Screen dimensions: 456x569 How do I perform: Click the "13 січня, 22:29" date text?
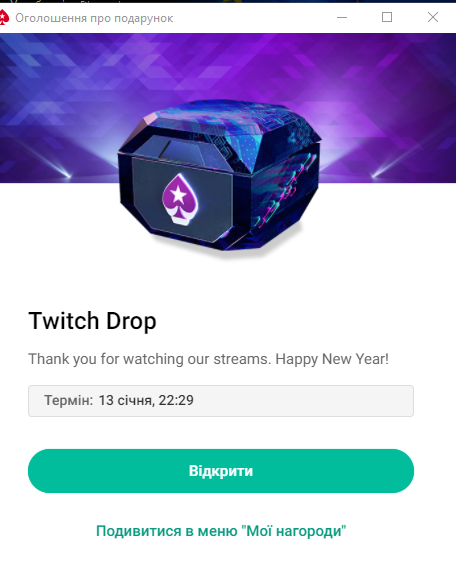tap(146, 400)
